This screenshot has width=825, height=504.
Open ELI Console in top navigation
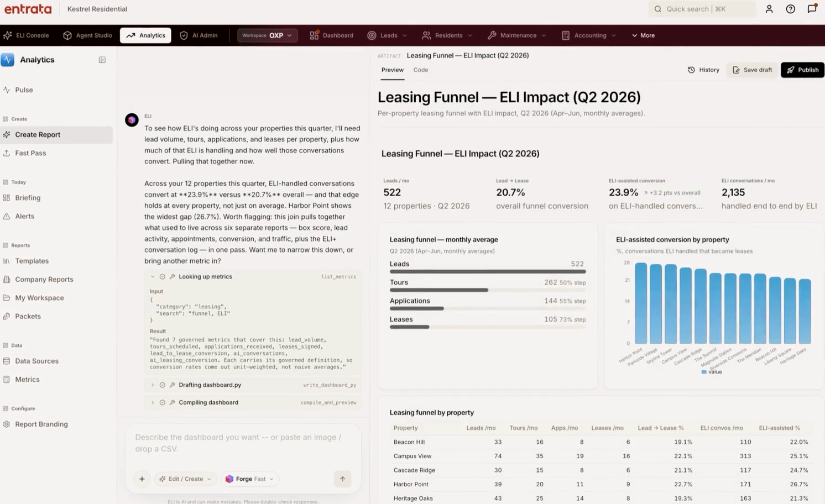26,35
